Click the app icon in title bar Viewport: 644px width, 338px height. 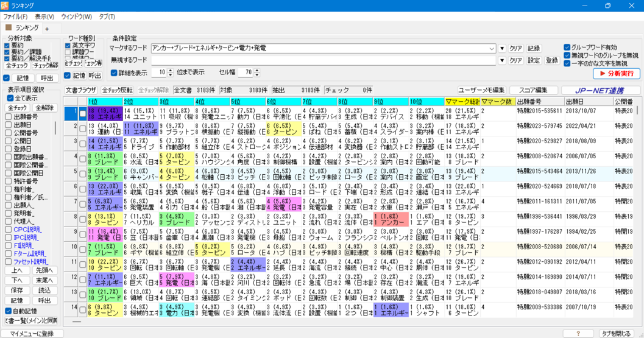pos(4,5)
